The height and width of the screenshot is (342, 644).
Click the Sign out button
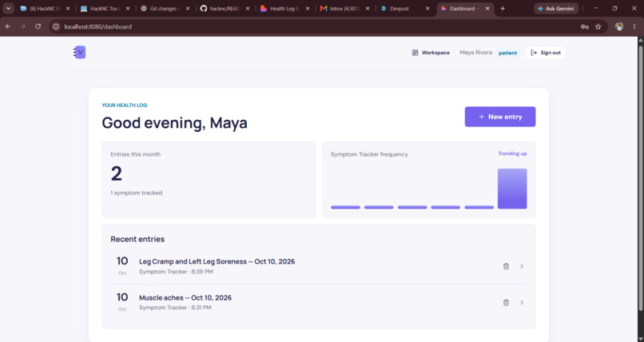pos(546,53)
